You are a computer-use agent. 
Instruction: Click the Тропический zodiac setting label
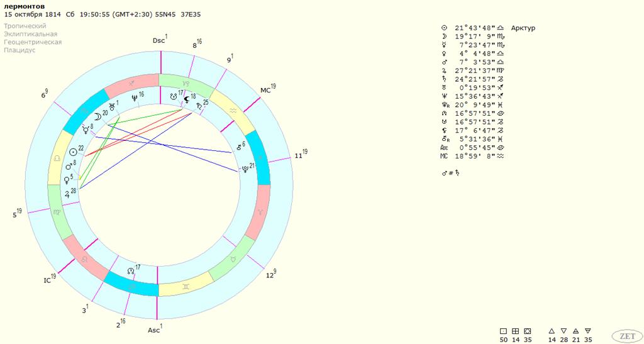[x=25, y=26]
